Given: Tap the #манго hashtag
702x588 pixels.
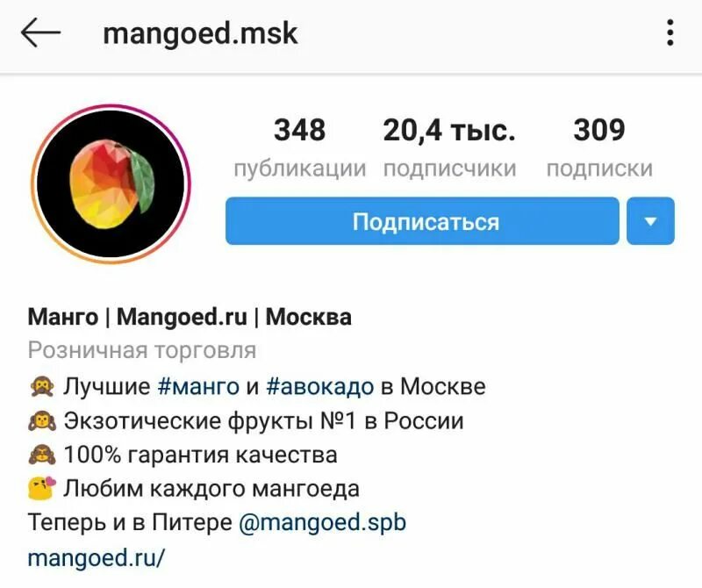Looking at the screenshot, I should tap(198, 386).
